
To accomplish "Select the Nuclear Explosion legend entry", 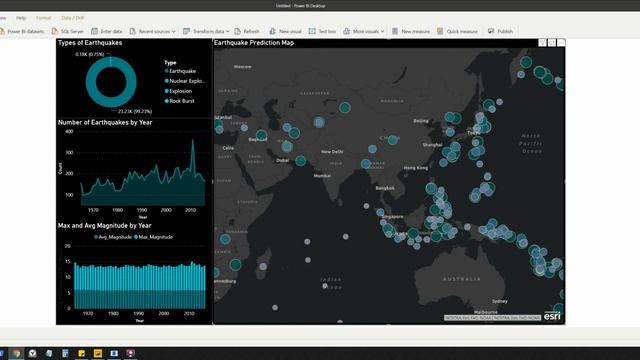I will pyautogui.click(x=184, y=81).
